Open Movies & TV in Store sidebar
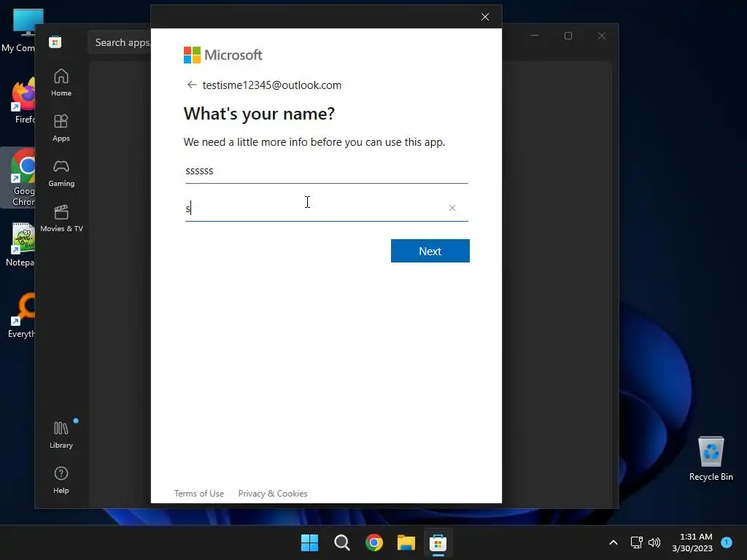 61,219
